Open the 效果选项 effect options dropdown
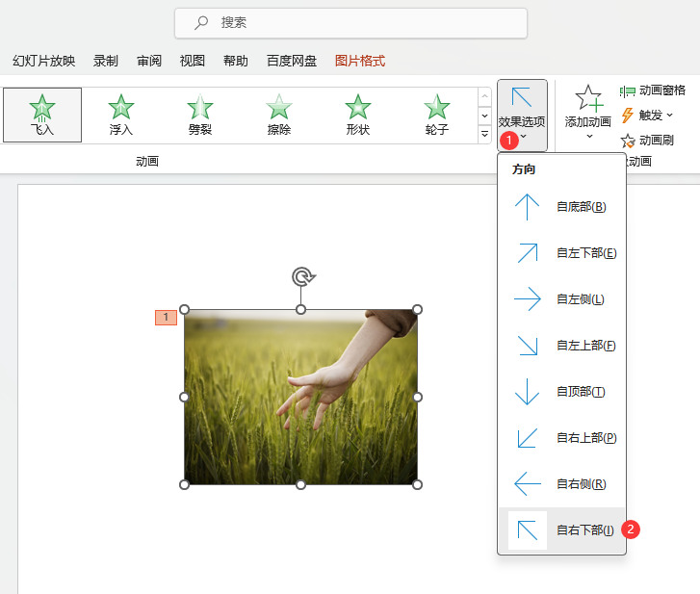 [522, 116]
